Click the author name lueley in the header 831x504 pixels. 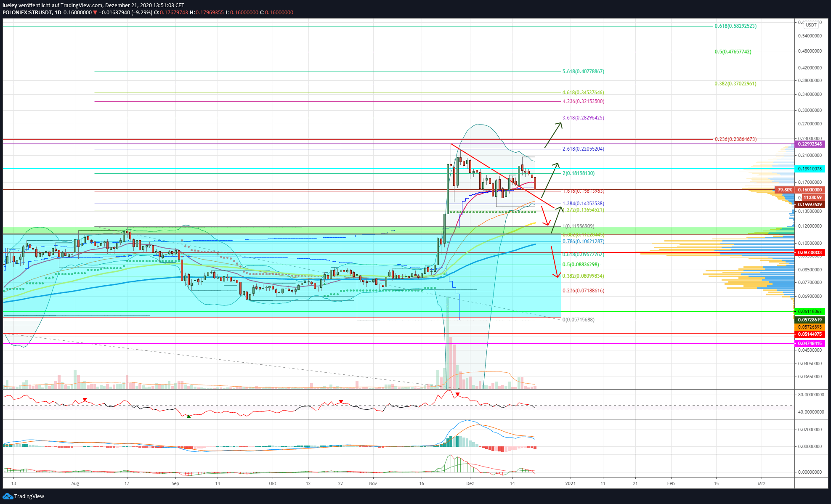(10, 5)
